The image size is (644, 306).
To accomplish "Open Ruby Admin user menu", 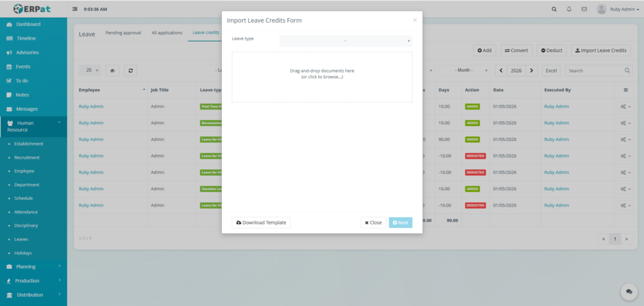I will click(x=618, y=9).
